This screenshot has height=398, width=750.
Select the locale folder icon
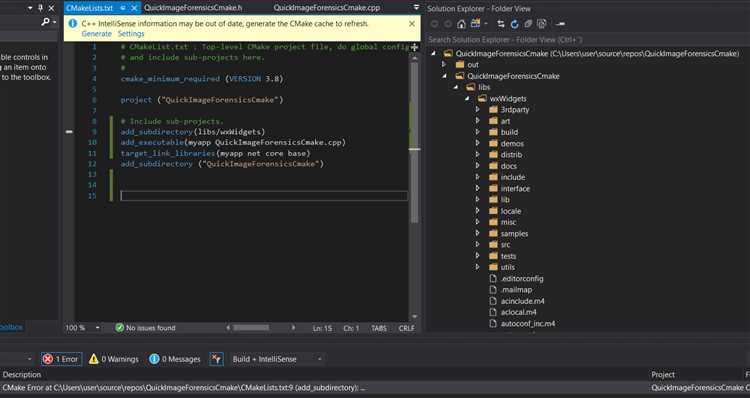(493, 211)
